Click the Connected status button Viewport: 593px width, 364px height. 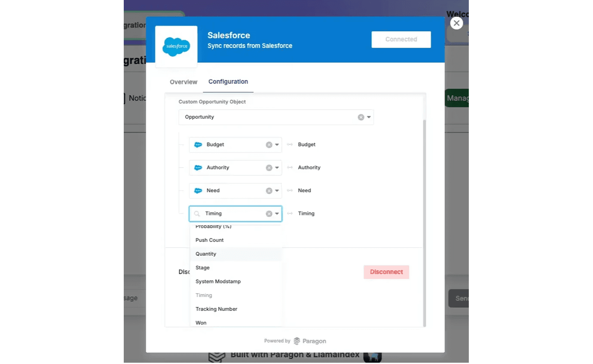(x=401, y=40)
